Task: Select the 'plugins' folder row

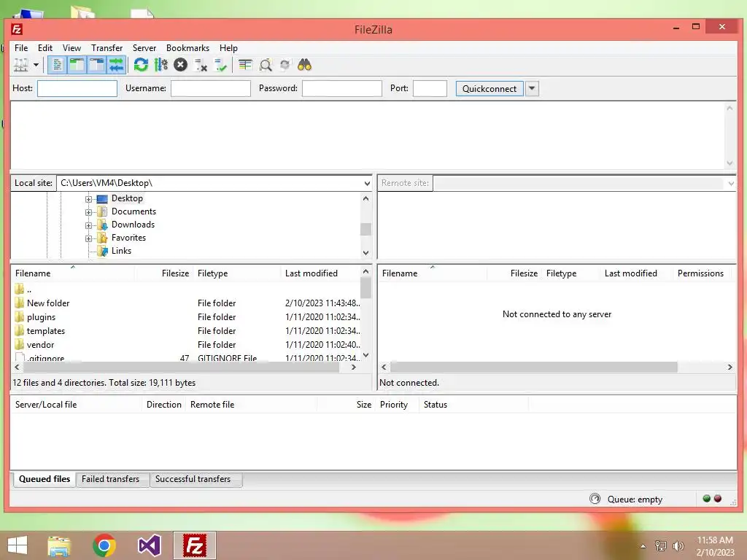Action: (x=185, y=317)
